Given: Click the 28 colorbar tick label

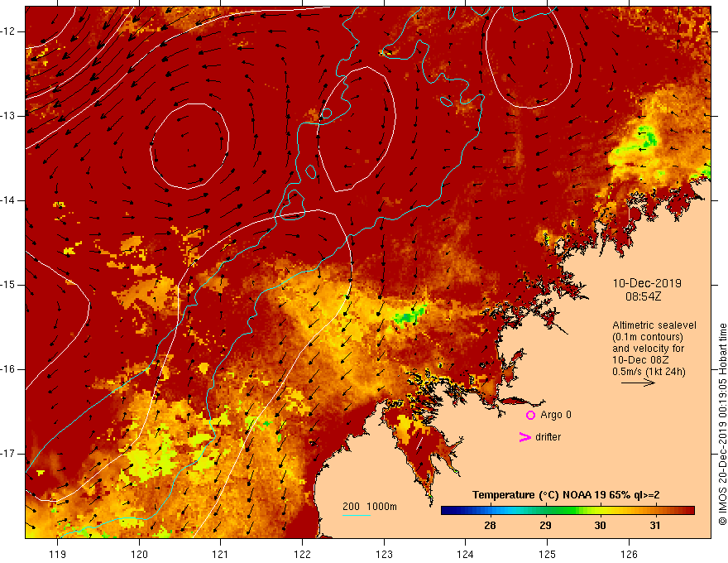Looking at the screenshot, I should coord(490,526).
